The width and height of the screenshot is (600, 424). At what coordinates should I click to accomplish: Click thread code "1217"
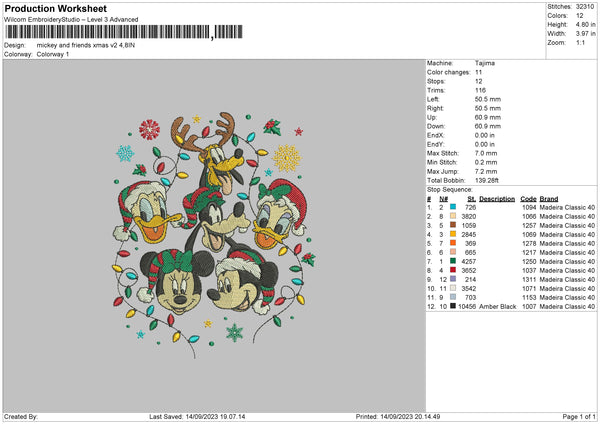pos(529,253)
